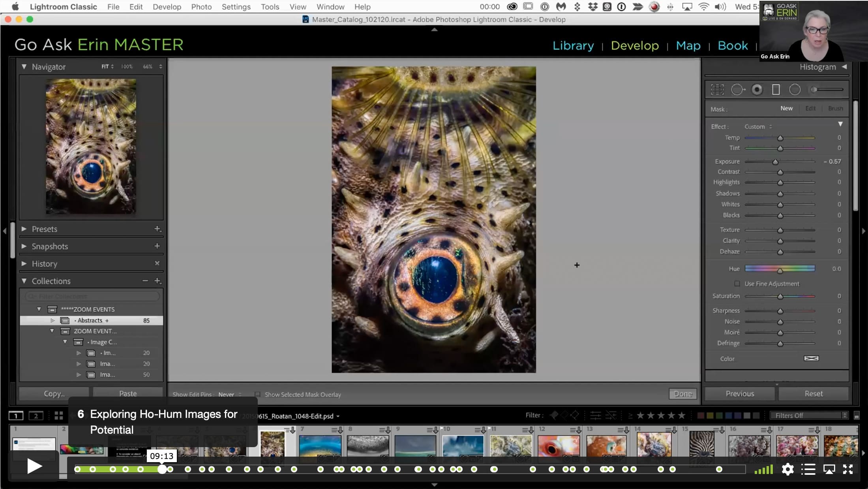Toggle filter lock switch at filmstrip right
This screenshot has width=868, height=489.
(x=857, y=416)
